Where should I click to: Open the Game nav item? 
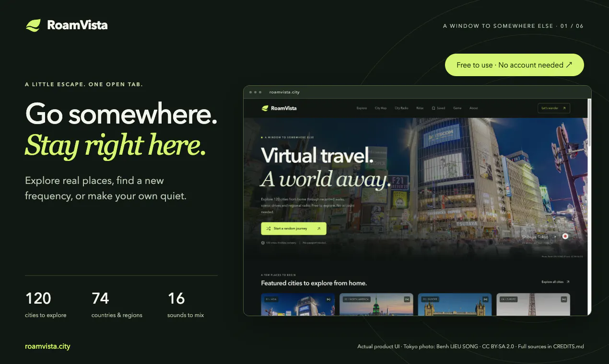coord(457,108)
